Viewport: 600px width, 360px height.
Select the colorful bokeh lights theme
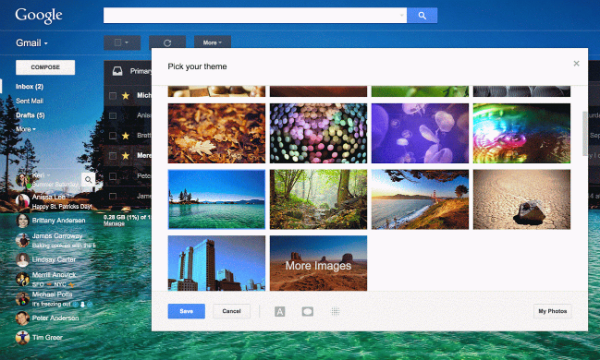point(318,133)
